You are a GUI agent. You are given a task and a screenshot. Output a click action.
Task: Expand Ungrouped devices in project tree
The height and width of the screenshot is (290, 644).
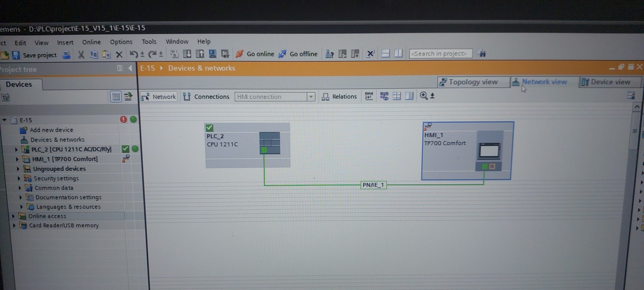18,169
